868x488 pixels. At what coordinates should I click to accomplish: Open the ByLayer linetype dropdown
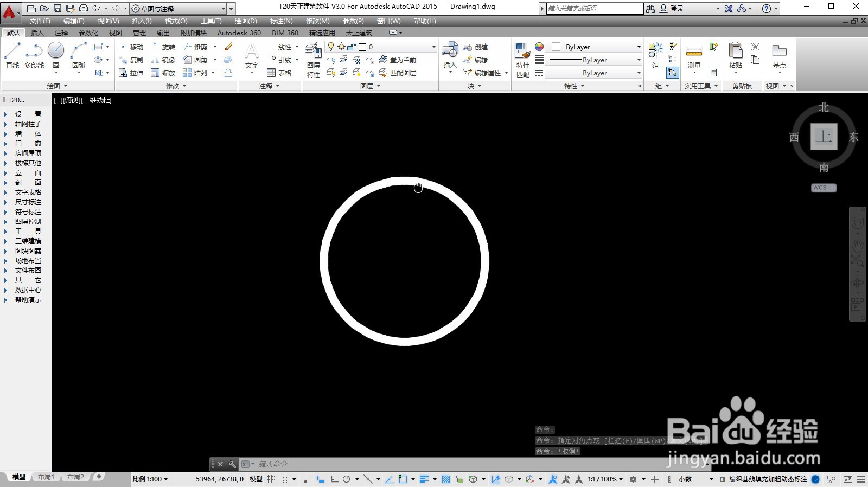pyautogui.click(x=595, y=73)
